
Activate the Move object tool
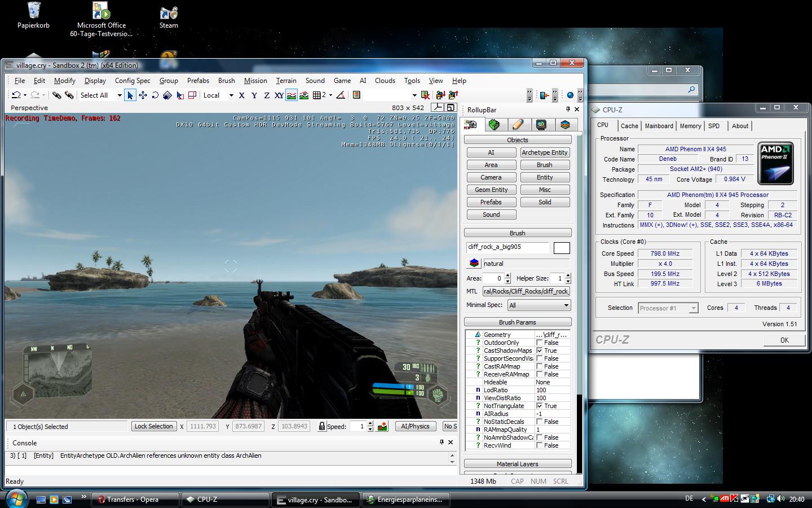pyautogui.click(x=143, y=95)
